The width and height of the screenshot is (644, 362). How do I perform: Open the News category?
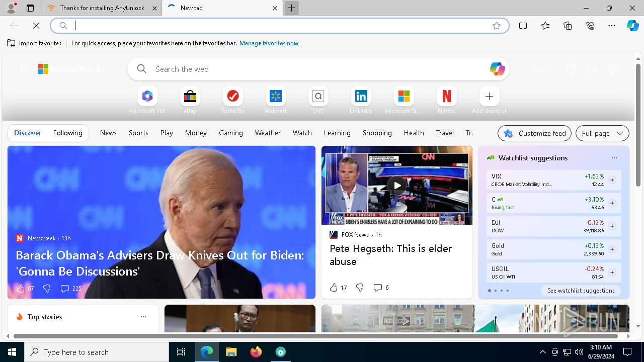click(x=108, y=133)
